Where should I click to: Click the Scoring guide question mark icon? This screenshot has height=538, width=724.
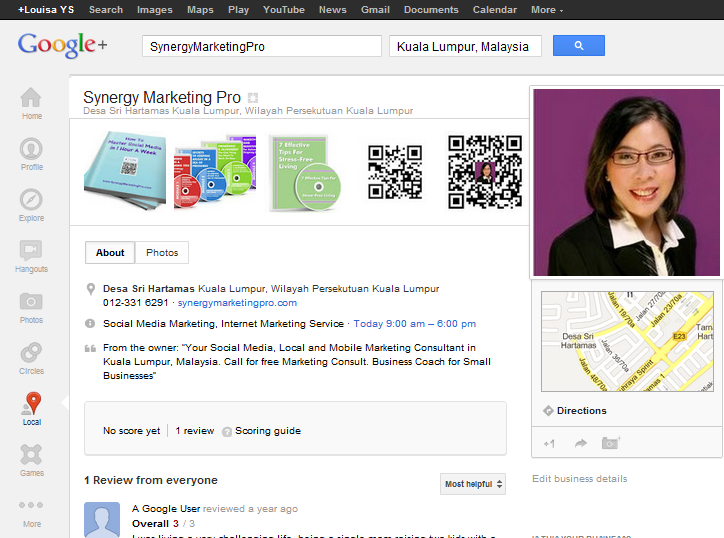[x=227, y=431]
